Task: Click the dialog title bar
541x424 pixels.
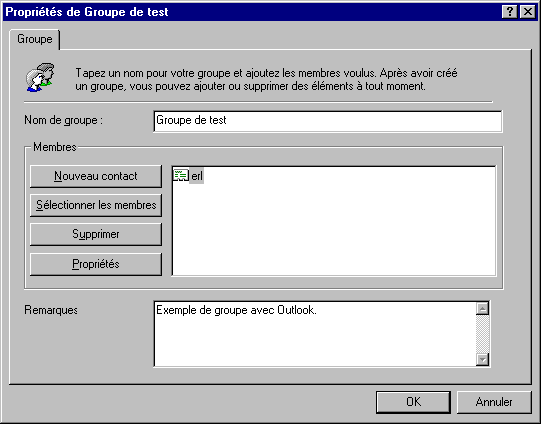Action: point(252,12)
